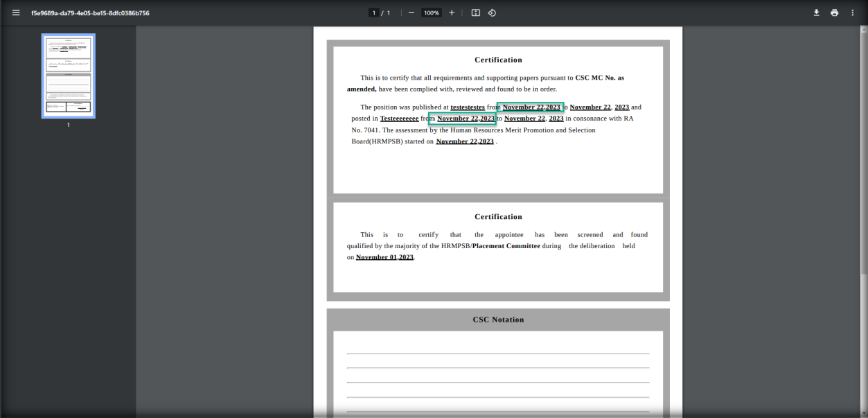The height and width of the screenshot is (418, 868).
Task: Click the zoom out minus button
Action: 411,12
